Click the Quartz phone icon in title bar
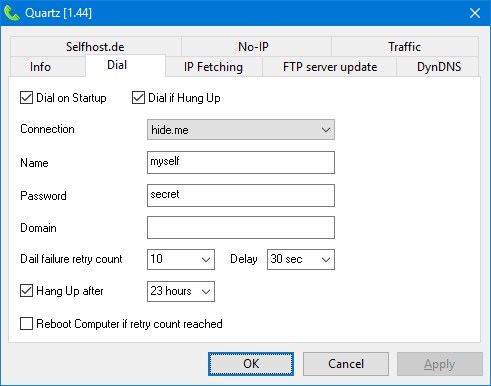491x386 pixels. [x=12, y=13]
